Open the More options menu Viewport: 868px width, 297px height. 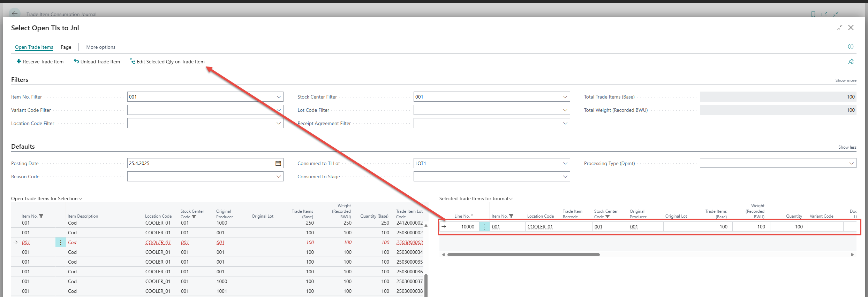(x=101, y=47)
